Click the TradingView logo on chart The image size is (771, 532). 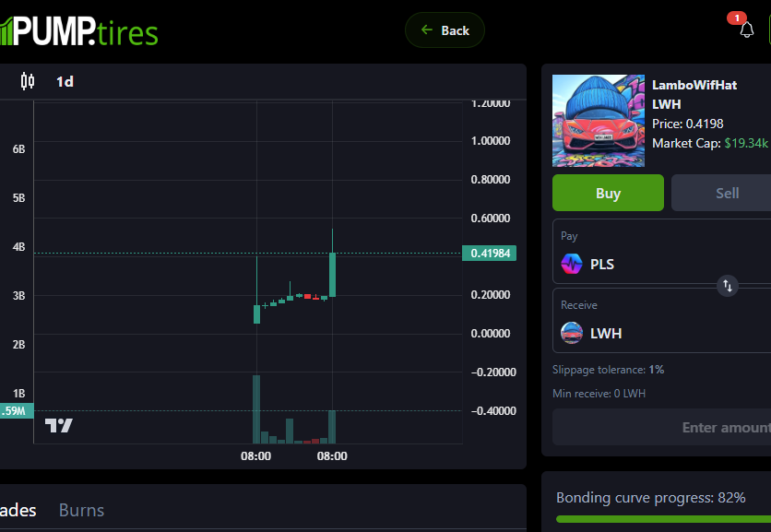[x=58, y=425]
